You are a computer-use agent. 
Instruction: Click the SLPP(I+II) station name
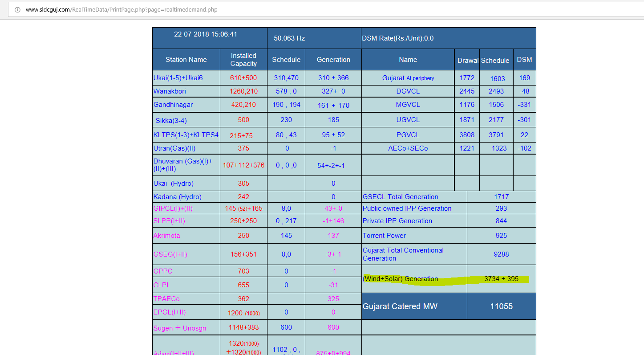(169, 221)
